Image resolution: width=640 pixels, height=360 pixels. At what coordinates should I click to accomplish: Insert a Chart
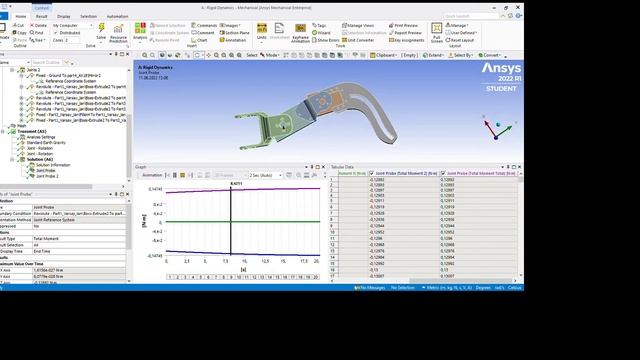(x=199, y=40)
